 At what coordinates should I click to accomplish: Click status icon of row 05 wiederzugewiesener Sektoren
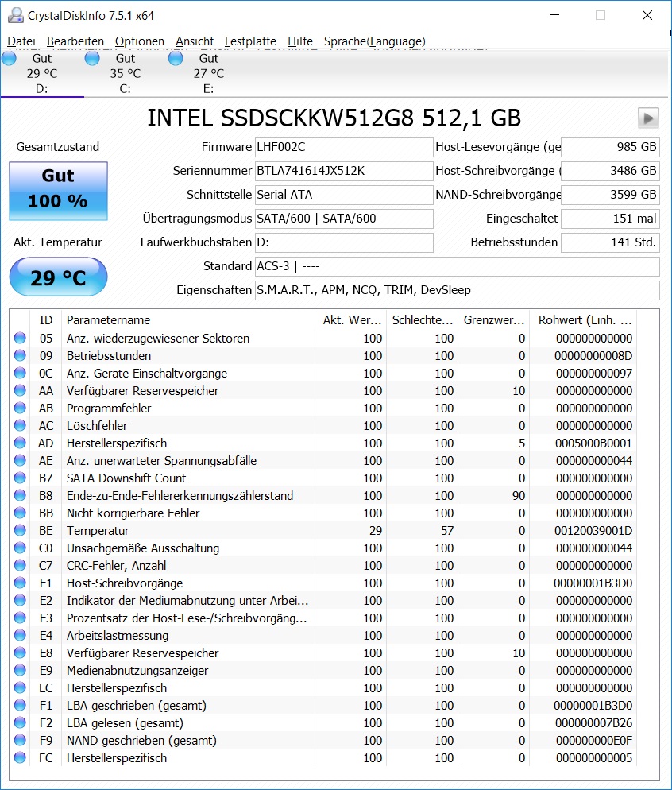click(x=20, y=338)
